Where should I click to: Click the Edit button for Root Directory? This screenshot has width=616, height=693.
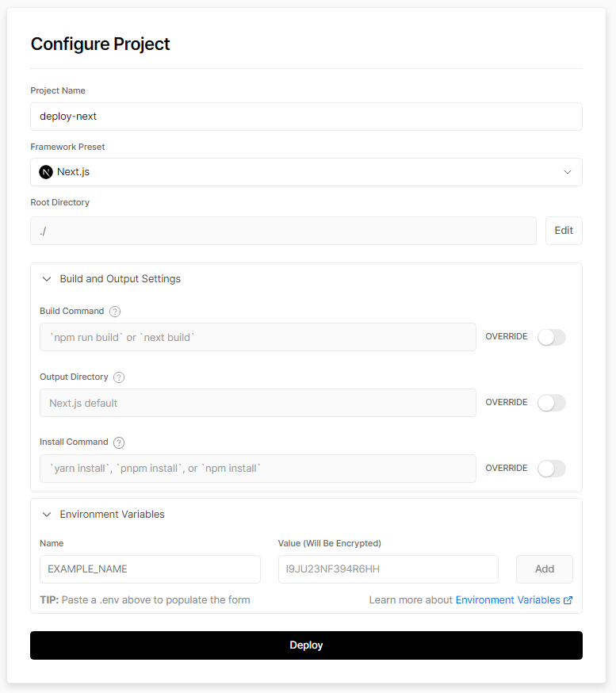click(x=564, y=231)
